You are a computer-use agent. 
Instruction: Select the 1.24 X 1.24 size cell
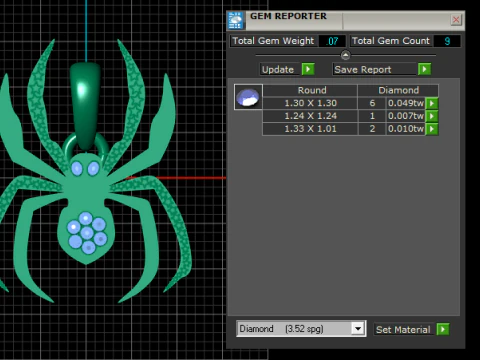click(310, 116)
